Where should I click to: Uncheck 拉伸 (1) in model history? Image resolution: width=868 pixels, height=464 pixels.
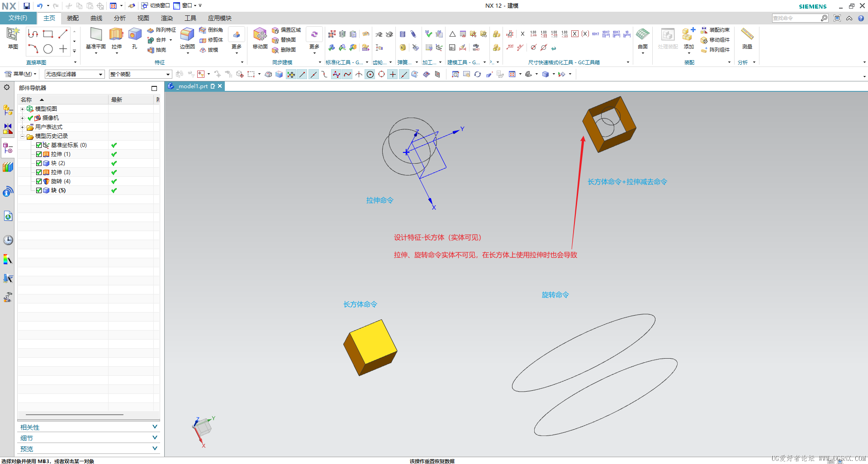(x=39, y=154)
